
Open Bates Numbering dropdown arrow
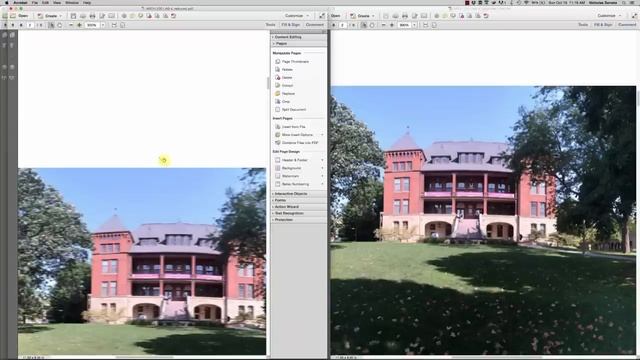pos(322,184)
